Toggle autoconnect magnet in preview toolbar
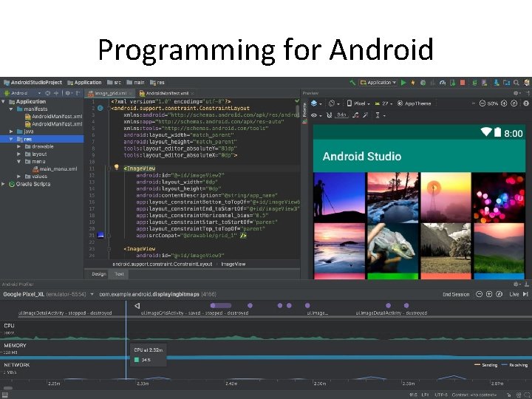The image size is (532, 399). (x=329, y=115)
